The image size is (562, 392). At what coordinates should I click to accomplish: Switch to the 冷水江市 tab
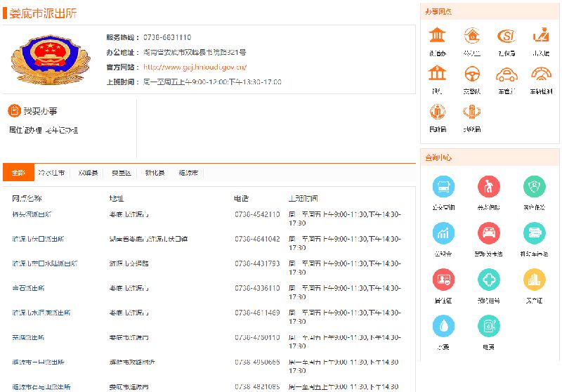pyautogui.click(x=51, y=173)
